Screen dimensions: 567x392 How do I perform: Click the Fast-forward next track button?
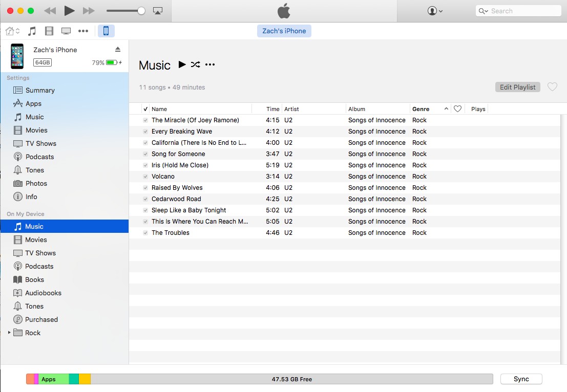coord(89,11)
